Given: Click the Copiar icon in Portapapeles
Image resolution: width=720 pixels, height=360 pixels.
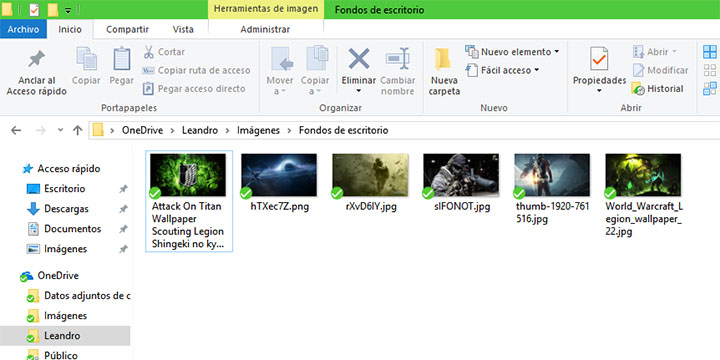Looking at the screenshot, I should [86, 58].
